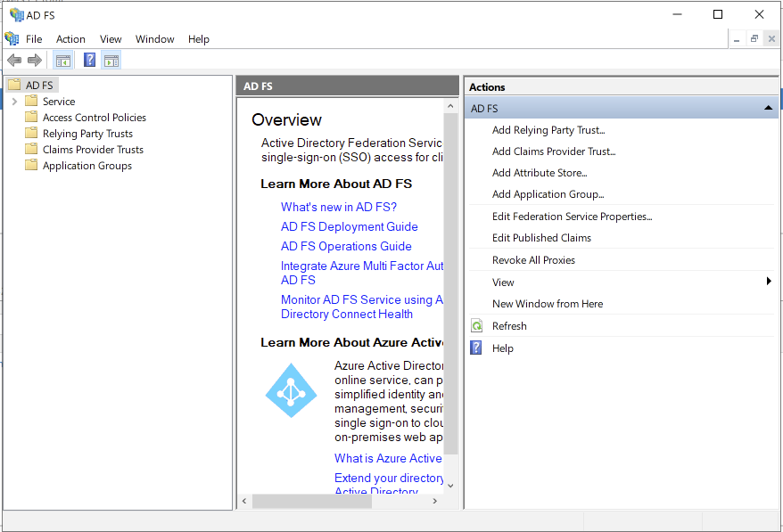The width and height of the screenshot is (783, 532).
Task: Open the Action menu
Action: coord(70,39)
